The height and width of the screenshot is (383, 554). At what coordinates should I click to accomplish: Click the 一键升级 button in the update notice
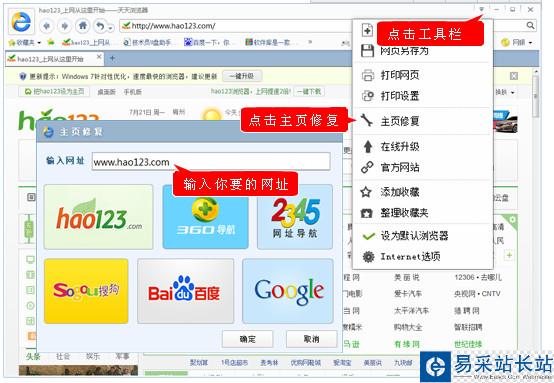coord(242,76)
